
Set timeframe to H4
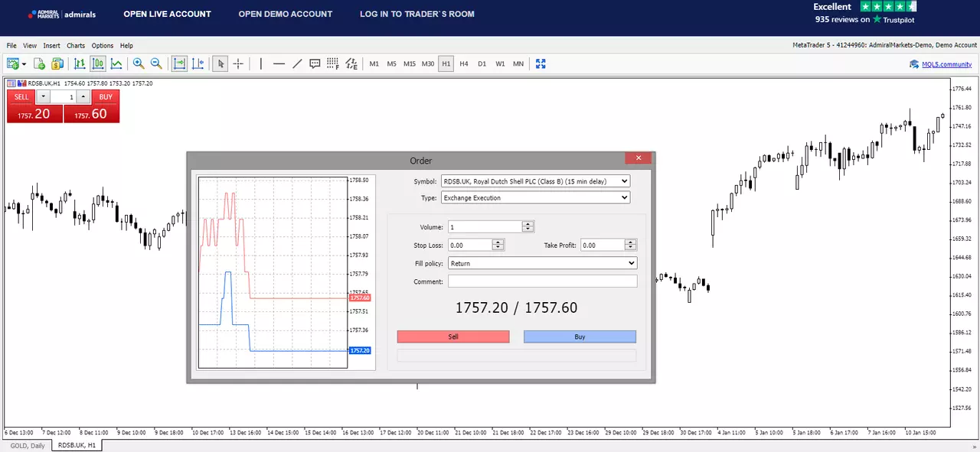click(x=464, y=64)
